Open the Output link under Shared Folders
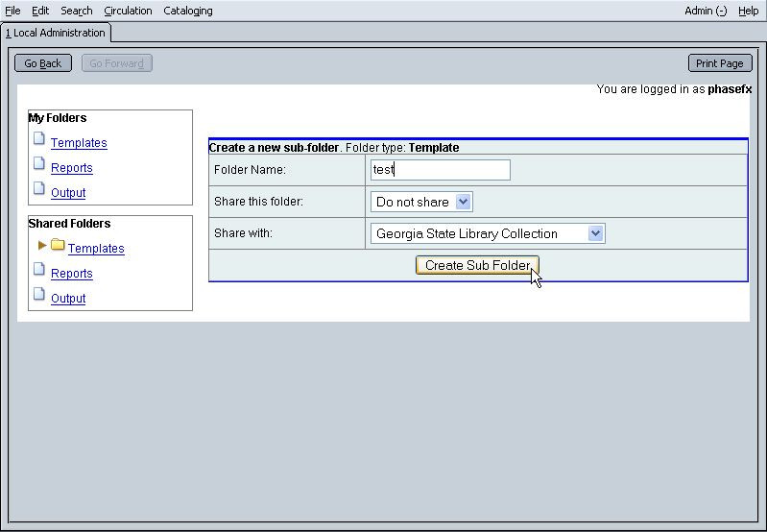 68,299
